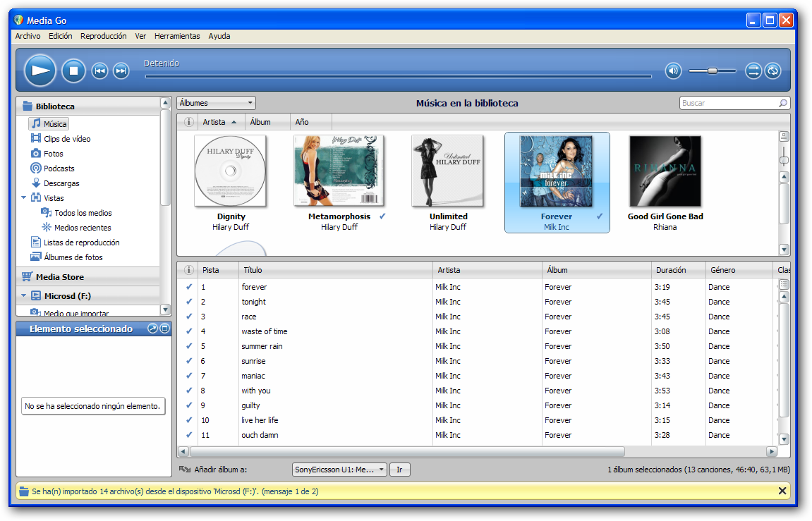Viewport: 812px width, 521px height.
Task: Collapse the Vistas tree node
Action: pos(23,197)
